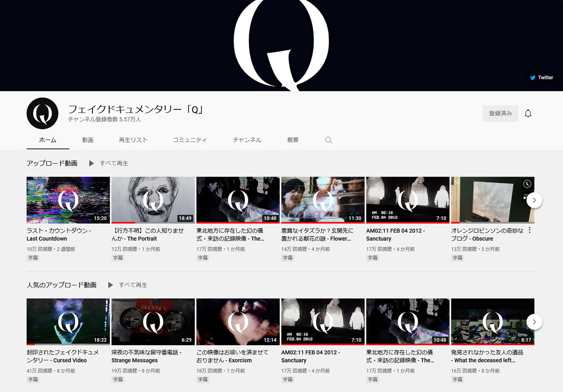Image resolution: width=563 pixels, height=392 pixels.
Task: Open three-dot menu for Obscure video
Action: 530,230
